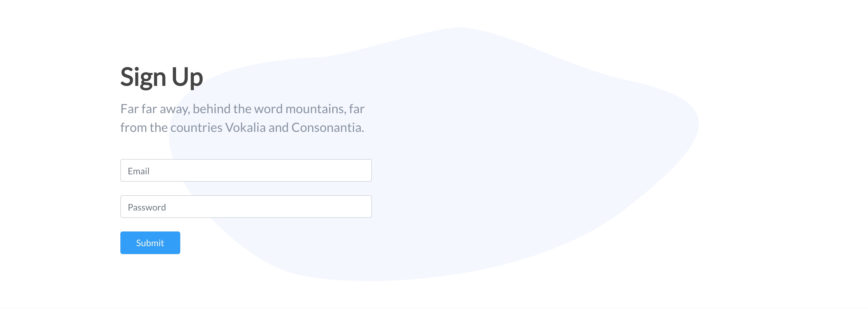Click the word "Sign" in the heading

click(143, 77)
